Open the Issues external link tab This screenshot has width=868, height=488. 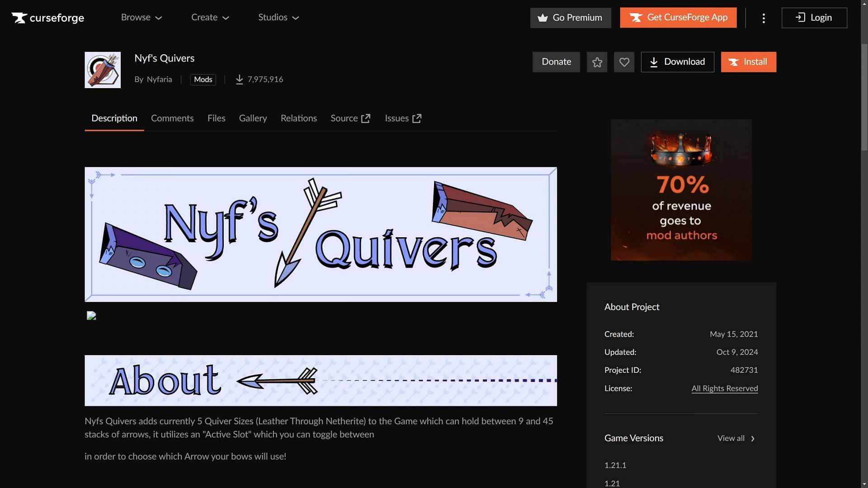pos(403,118)
